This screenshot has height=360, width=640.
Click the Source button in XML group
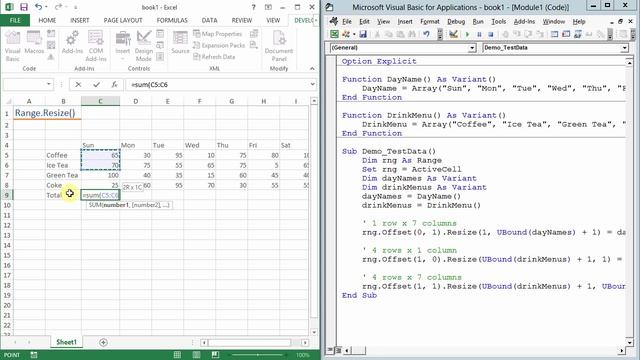(180, 42)
